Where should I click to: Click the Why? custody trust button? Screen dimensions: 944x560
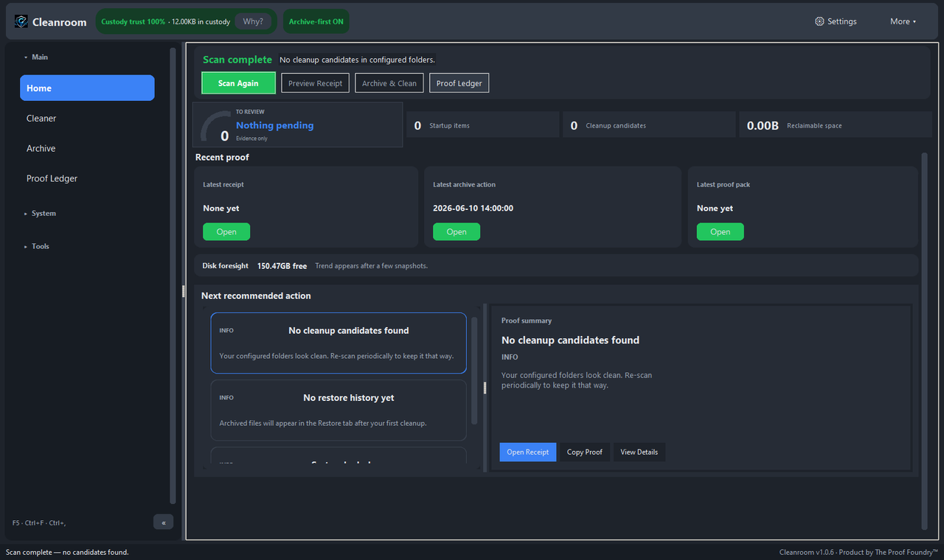(253, 21)
